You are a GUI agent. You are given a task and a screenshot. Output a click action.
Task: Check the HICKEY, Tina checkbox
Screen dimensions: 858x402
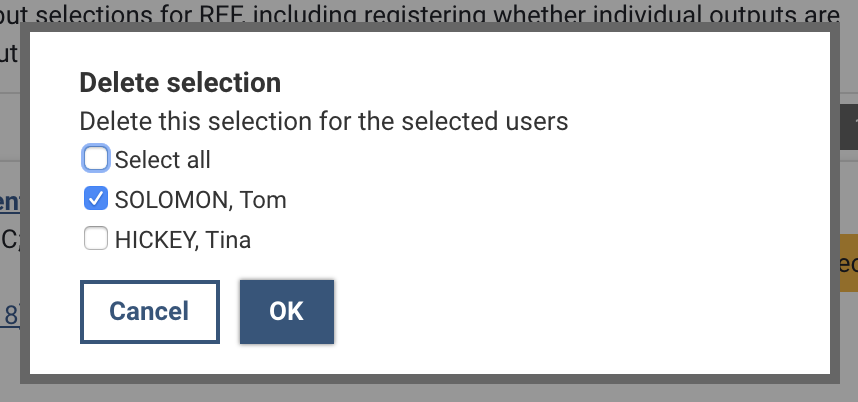[96, 239]
